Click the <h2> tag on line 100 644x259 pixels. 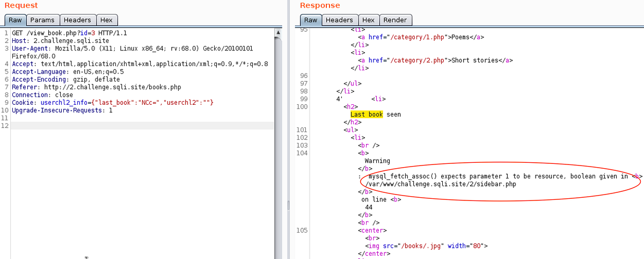tap(350, 106)
